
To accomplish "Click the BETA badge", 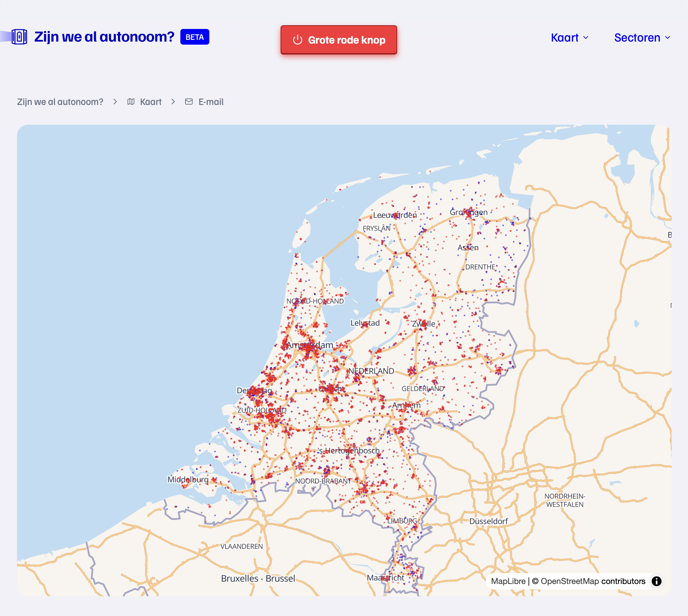I will click(195, 37).
